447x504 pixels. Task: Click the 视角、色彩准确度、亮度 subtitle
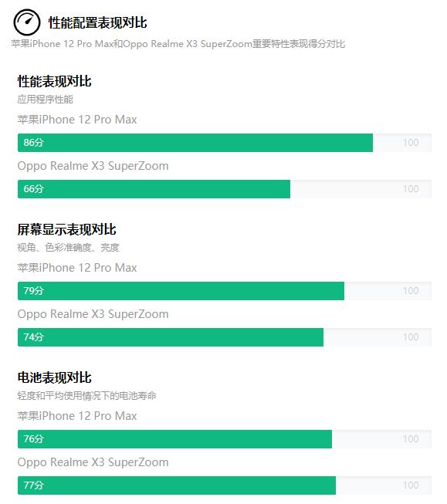pyautogui.click(x=69, y=248)
